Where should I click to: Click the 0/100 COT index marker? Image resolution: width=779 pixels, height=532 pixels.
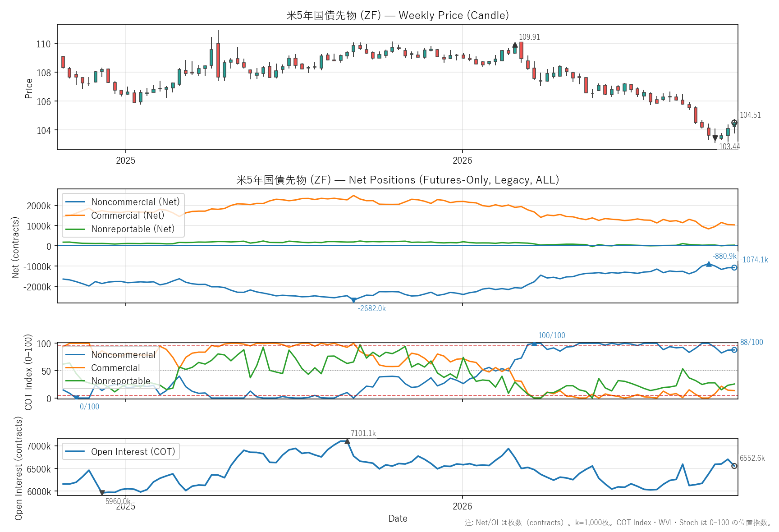pos(76,398)
